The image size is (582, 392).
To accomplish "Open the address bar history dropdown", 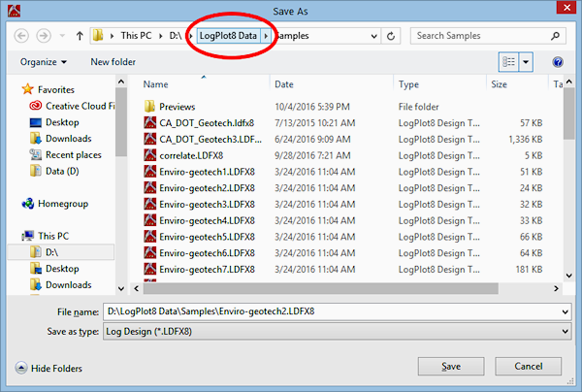I will pyautogui.click(x=372, y=36).
